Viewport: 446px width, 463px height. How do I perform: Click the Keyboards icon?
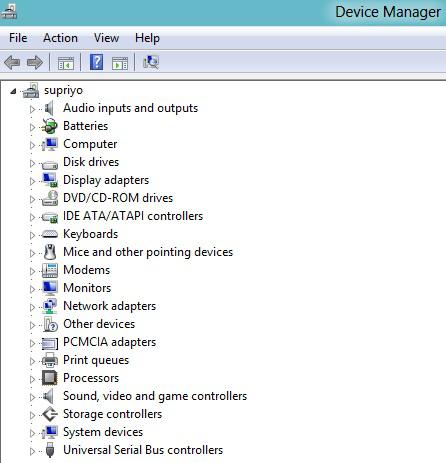tap(50, 234)
